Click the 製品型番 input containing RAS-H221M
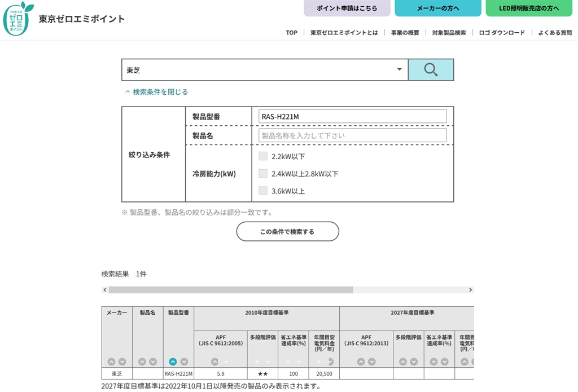The height and width of the screenshot is (392, 578). click(352, 116)
